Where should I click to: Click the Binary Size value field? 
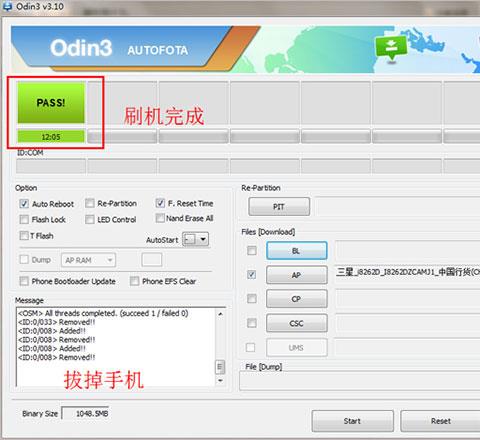(85, 414)
